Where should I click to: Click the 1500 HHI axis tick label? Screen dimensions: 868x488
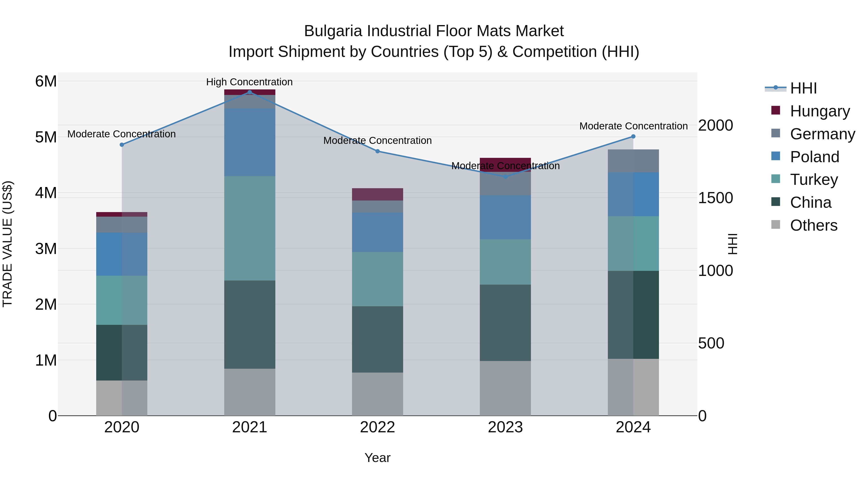(715, 198)
